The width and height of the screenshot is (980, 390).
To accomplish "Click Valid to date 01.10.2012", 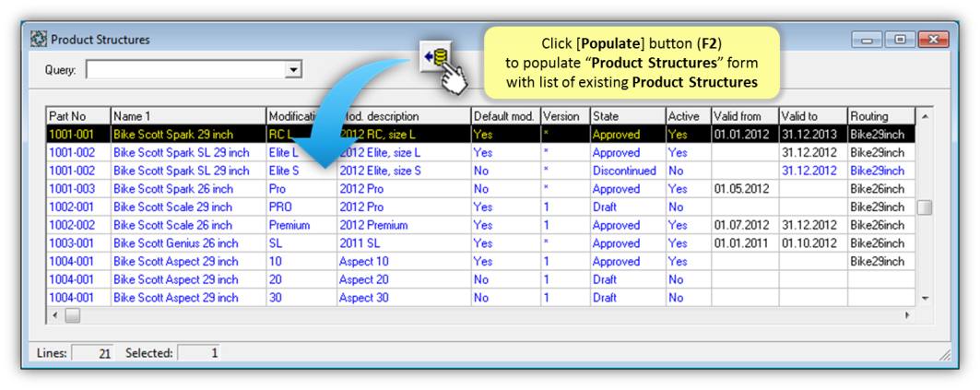I will tap(813, 243).
